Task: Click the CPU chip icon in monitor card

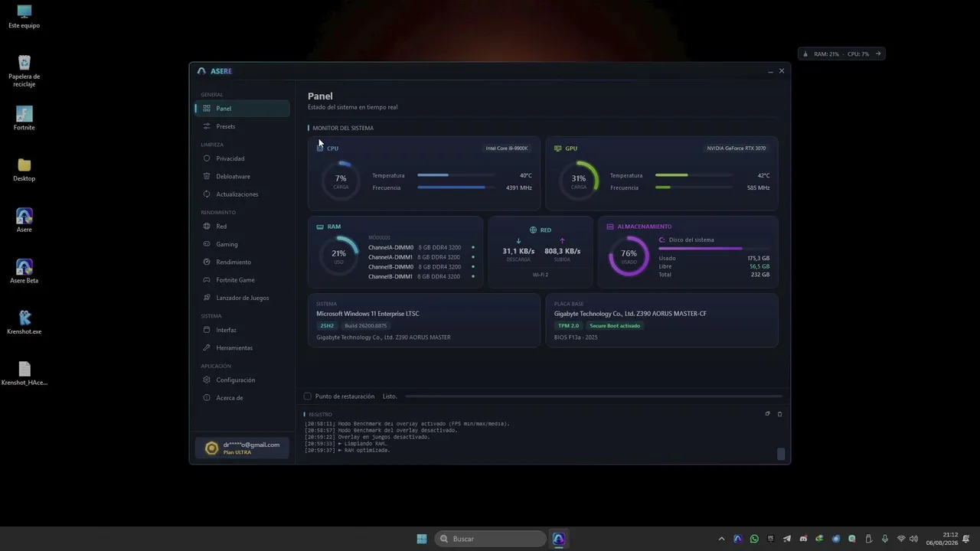Action: [320, 148]
